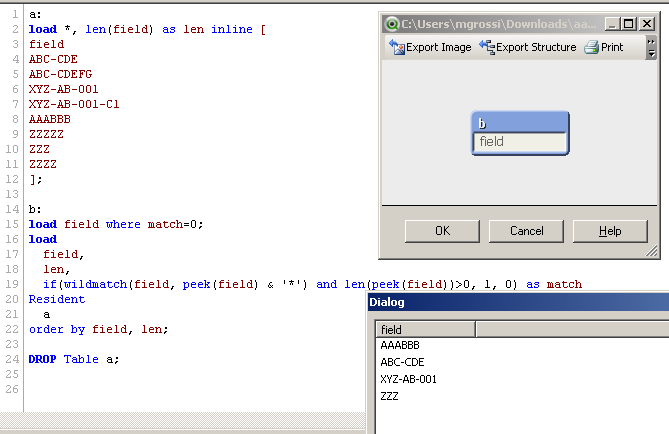Click the Print toolbar icon

(x=591, y=47)
